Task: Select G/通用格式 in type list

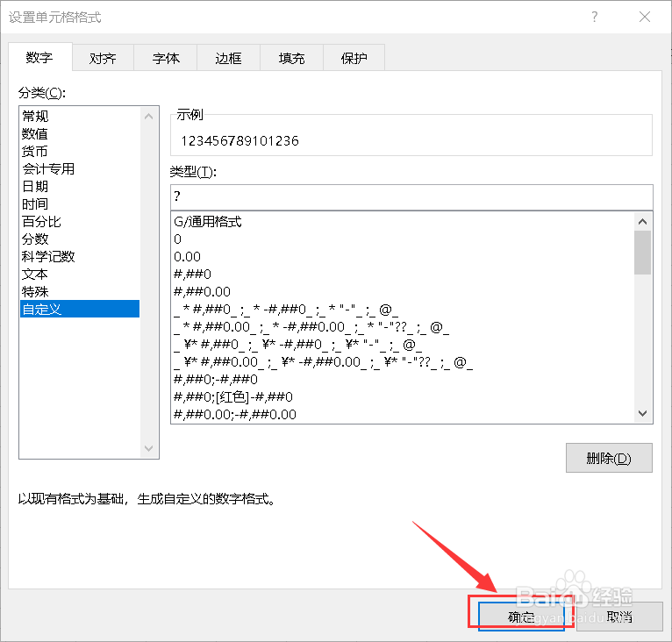Action: [x=402, y=222]
